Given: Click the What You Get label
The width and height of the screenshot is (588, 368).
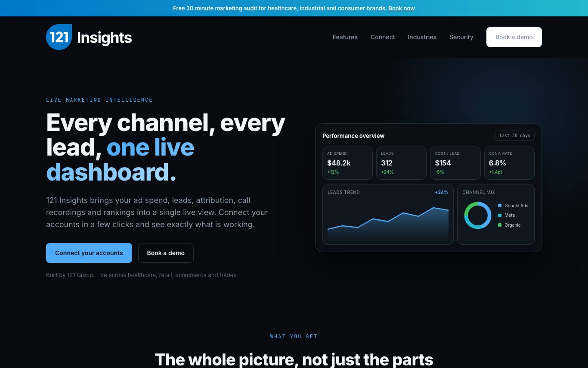Looking at the screenshot, I should click(294, 337).
